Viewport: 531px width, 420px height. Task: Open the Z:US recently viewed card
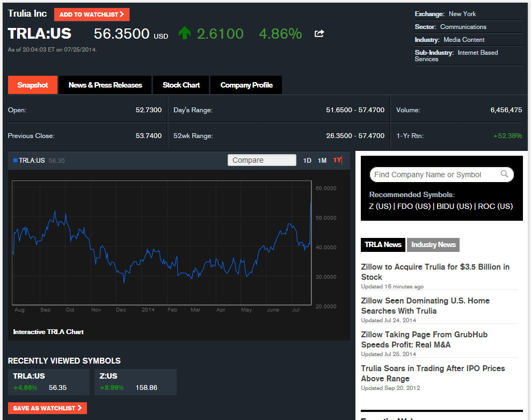click(135, 382)
